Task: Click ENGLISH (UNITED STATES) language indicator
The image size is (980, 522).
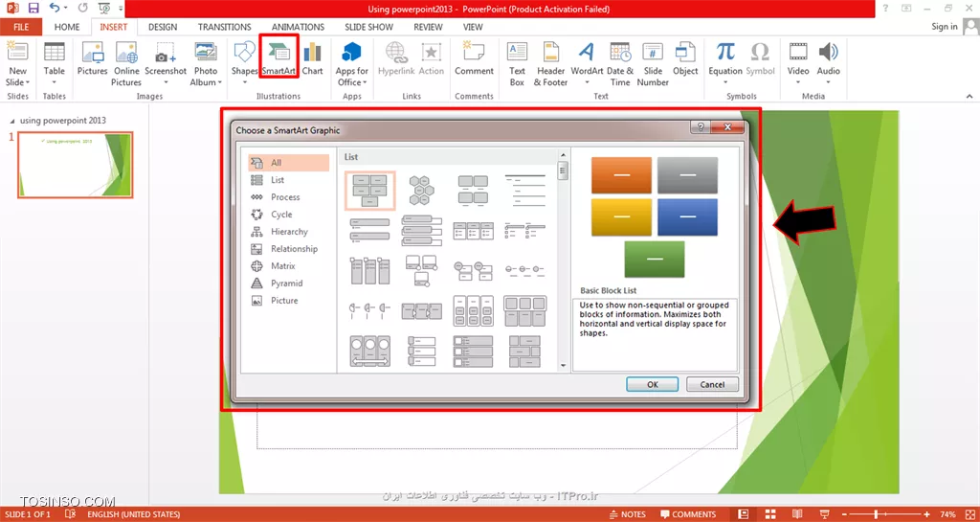Action: (x=134, y=514)
